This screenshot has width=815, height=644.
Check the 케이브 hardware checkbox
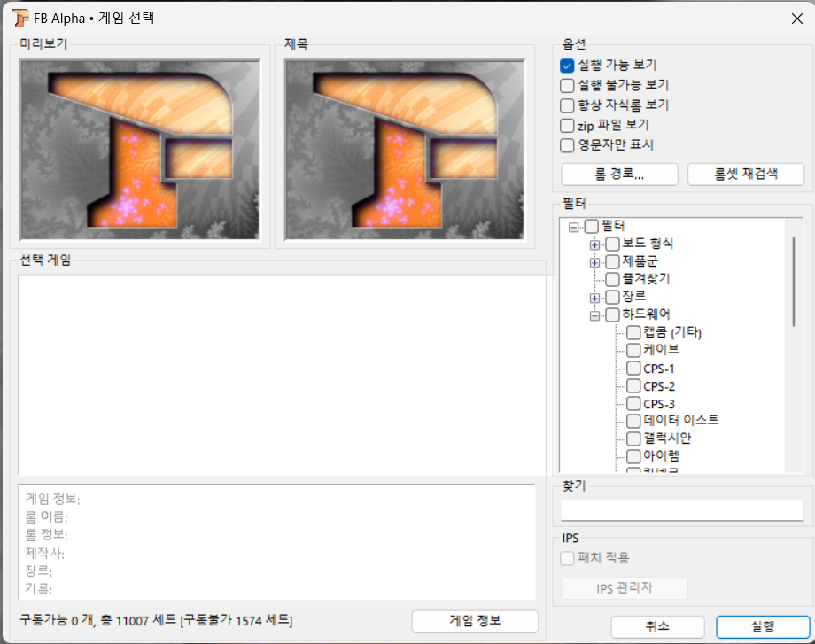(633, 350)
